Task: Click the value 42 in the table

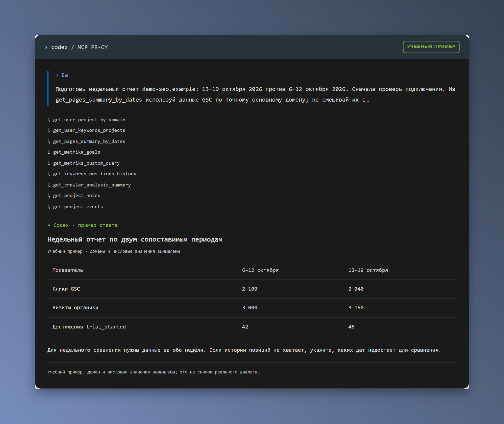Action: pyautogui.click(x=245, y=327)
